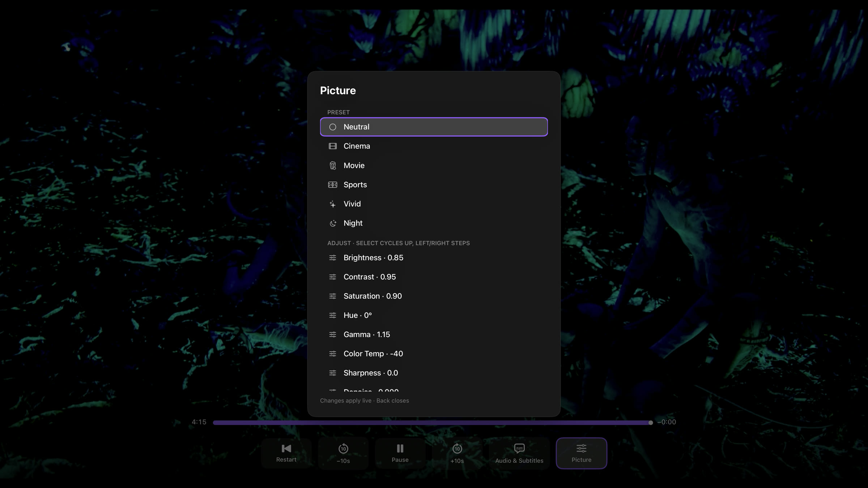Cycle the Color Temp -40 value
This screenshot has width=868, height=488.
point(434,354)
